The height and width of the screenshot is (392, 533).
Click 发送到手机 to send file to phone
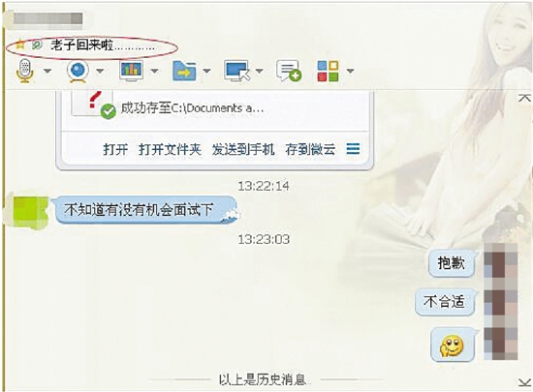pyautogui.click(x=243, y=149)
